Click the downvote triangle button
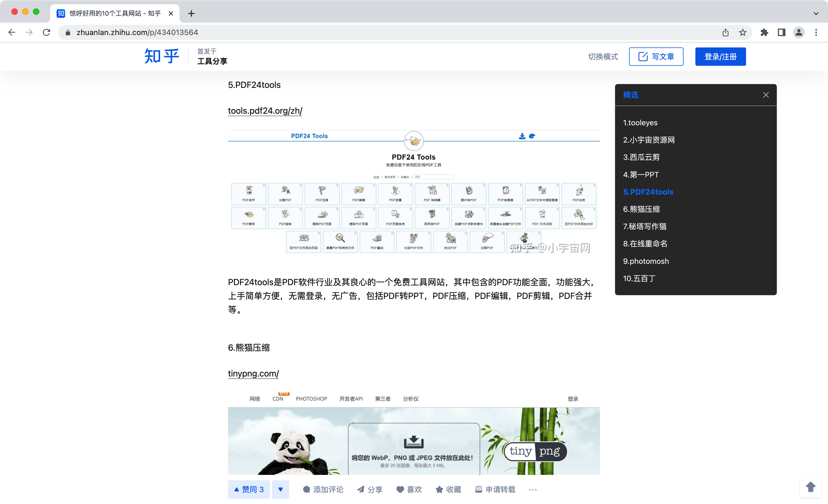This screenshot has width=828, height=504. (280, 489)
